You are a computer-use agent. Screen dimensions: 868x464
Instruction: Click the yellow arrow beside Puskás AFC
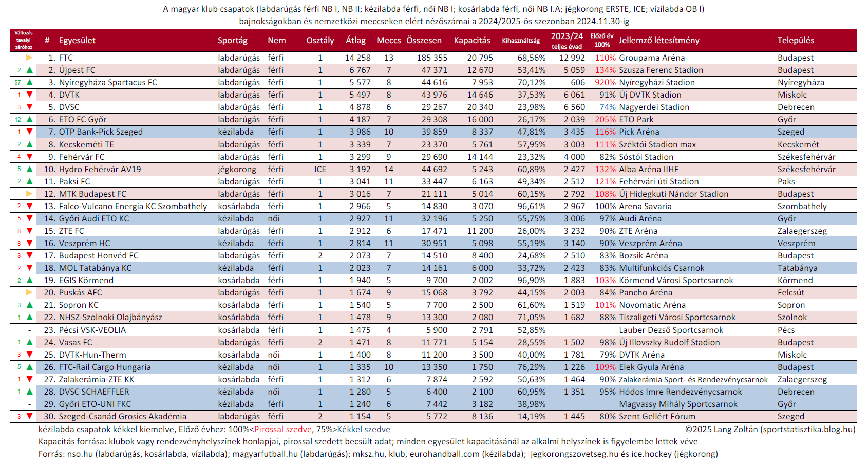pyautogui.click(x=29, y=292)
